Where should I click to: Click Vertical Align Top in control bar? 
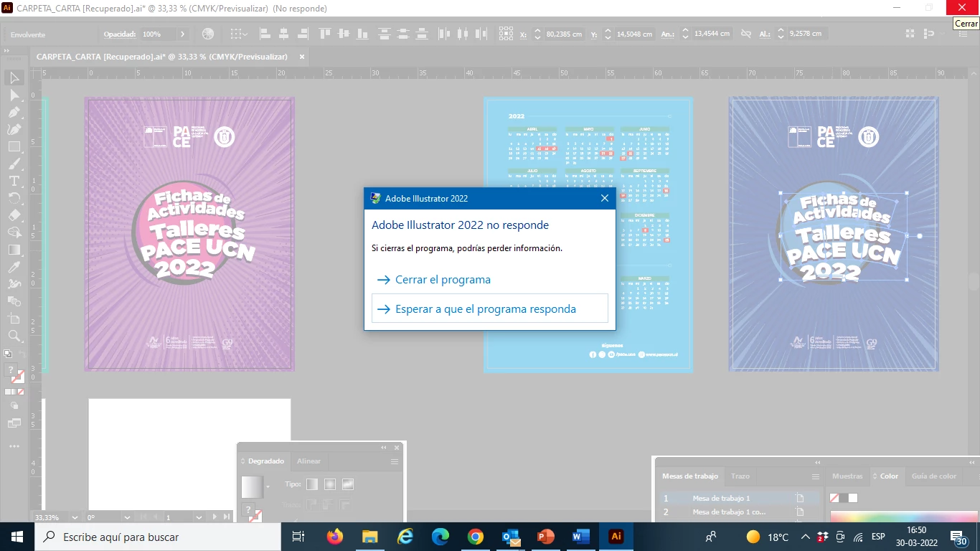click(x=325, y=34)
